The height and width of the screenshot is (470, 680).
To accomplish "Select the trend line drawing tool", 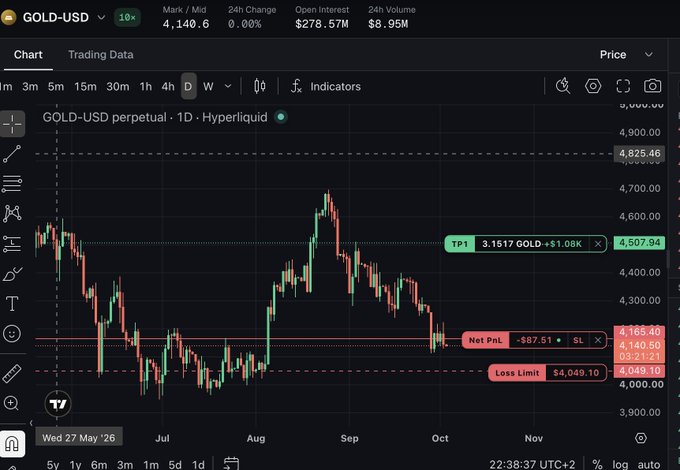I will (x=12, y=154).
